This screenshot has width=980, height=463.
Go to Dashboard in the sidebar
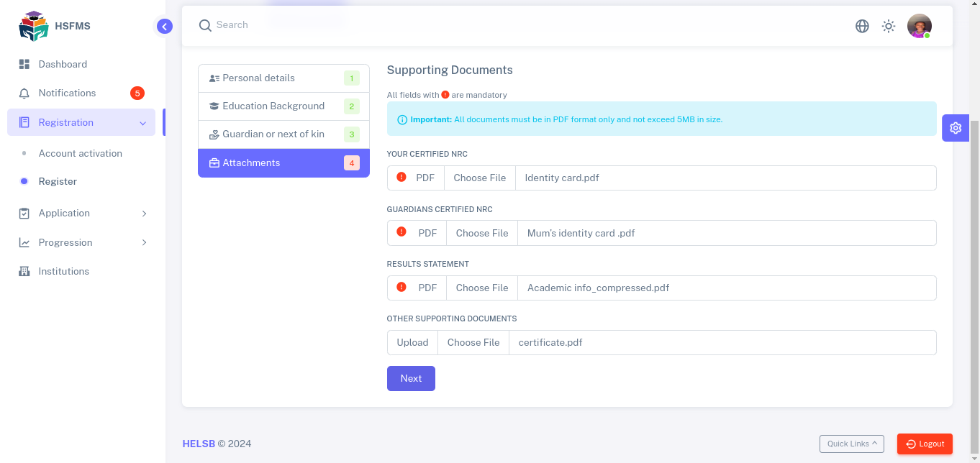click(x=63, y=64)
